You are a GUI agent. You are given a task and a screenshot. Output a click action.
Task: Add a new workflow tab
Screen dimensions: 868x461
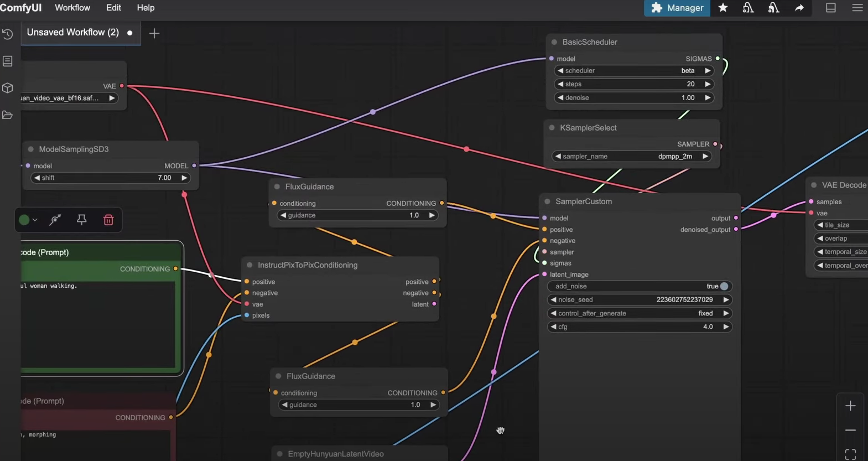point(154,33)
